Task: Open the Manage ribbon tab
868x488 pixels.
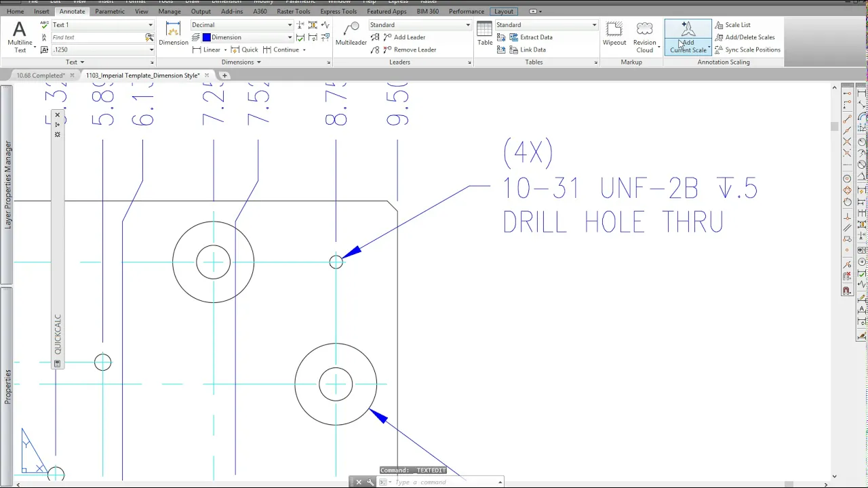Action: 170,12
